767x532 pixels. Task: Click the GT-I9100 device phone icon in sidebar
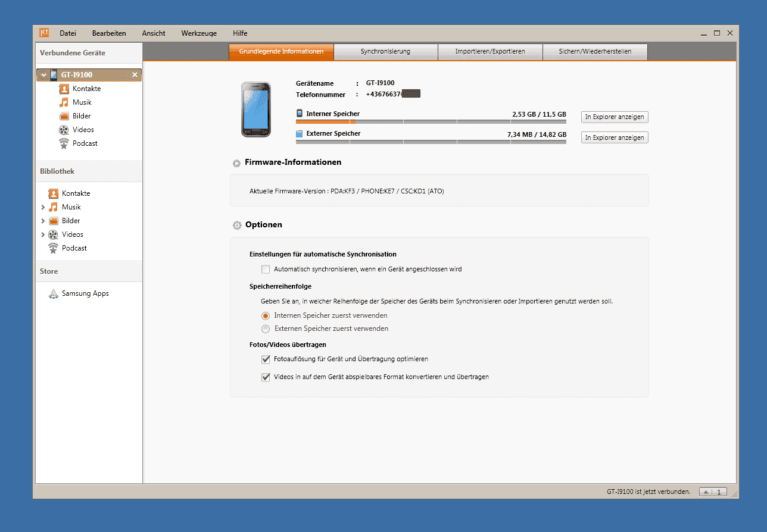[x=54, y=75]
